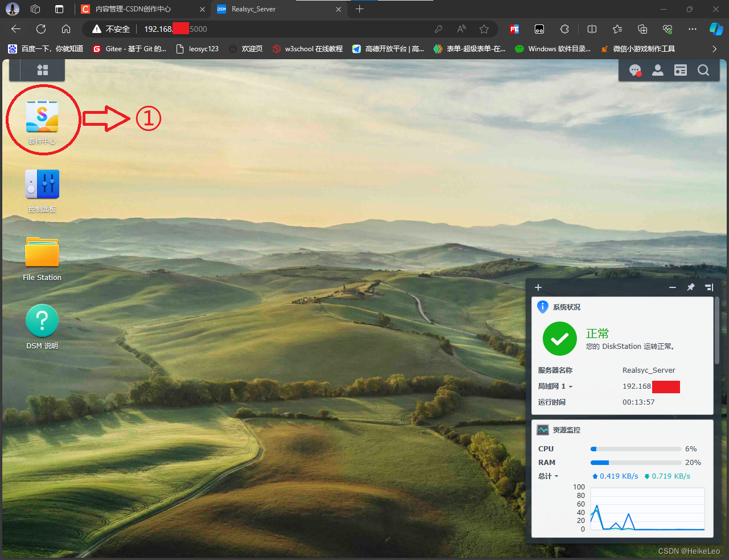This screenshot has height=560, width=729.
Task: Open the 高德开放平台 bookmark
Action: pos(388,49)
